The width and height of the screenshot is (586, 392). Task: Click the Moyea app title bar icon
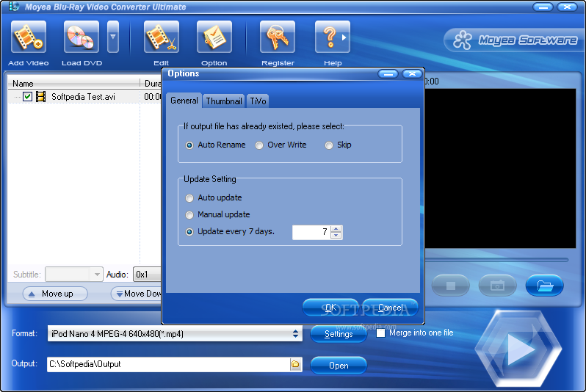[x=13, y=7]
